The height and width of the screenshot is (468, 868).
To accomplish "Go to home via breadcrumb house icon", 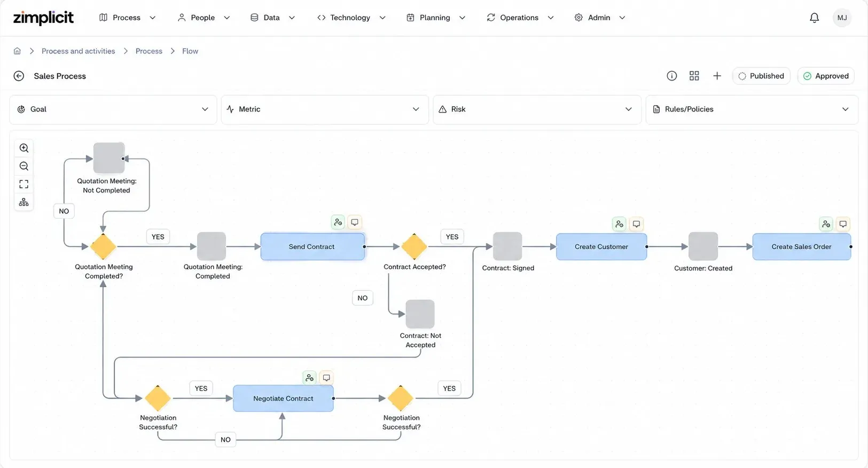I will [17, 51].
